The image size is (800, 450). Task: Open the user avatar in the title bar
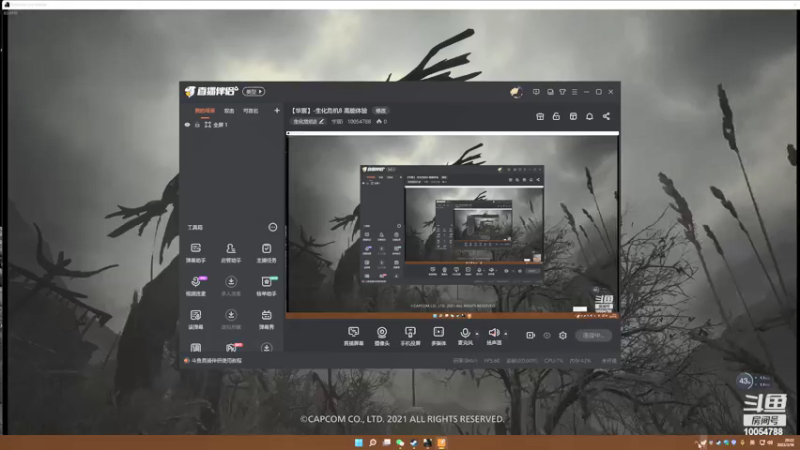(516, 92)
